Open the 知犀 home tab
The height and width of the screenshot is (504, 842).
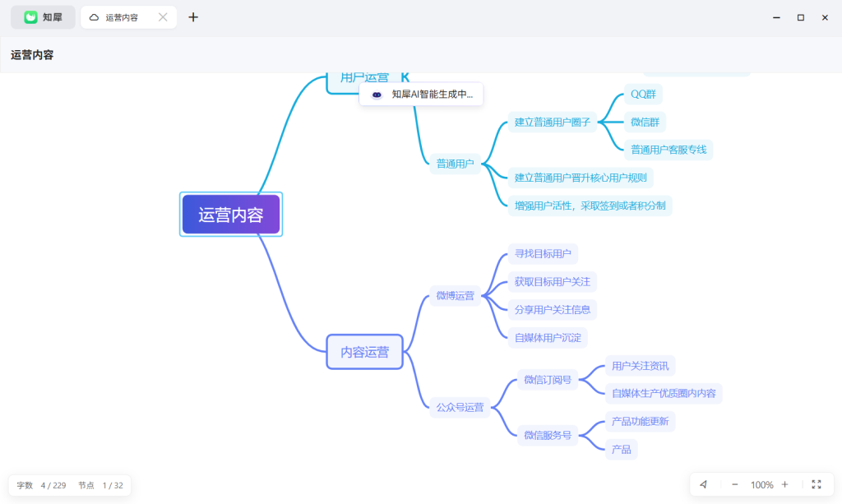click(43, 17)
